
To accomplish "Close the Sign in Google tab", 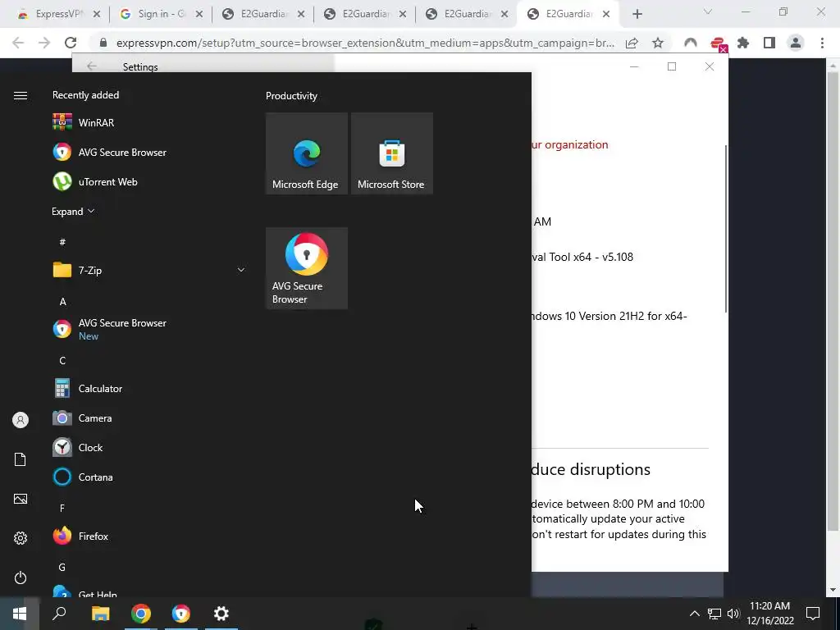I will [199, 15].
